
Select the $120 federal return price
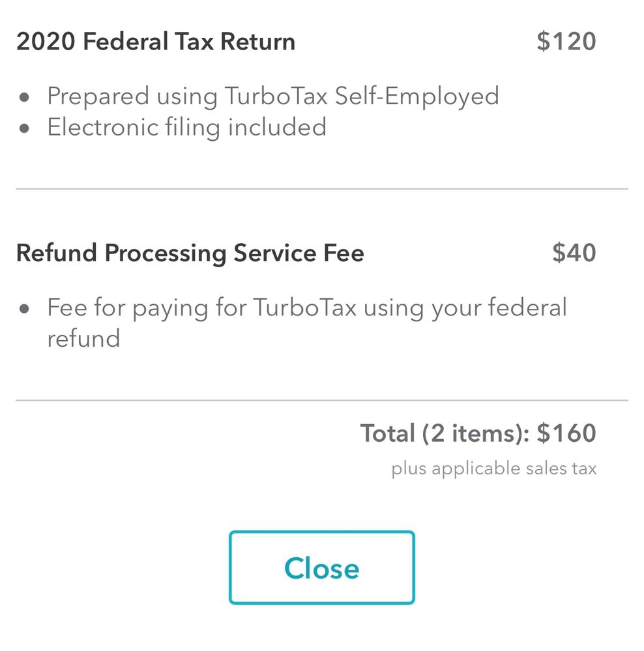566,42
